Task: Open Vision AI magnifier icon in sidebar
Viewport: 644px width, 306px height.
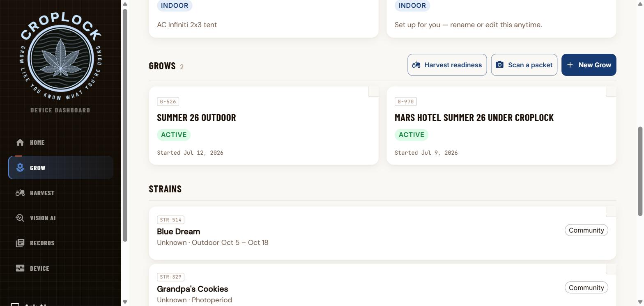Action: pos(20,218)
